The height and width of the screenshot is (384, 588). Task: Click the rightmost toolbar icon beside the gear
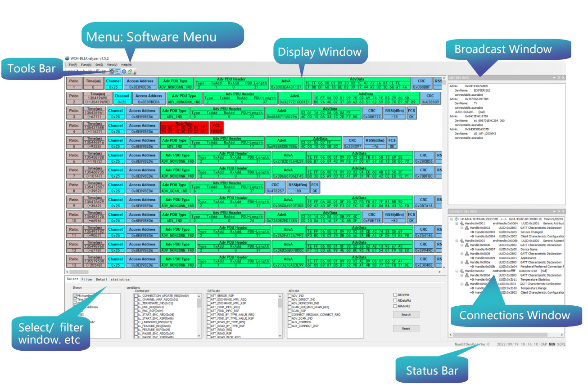point(130,71)
